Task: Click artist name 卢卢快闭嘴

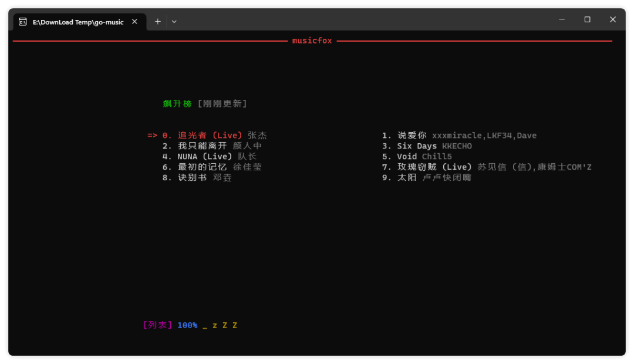Action: [447, 177]
